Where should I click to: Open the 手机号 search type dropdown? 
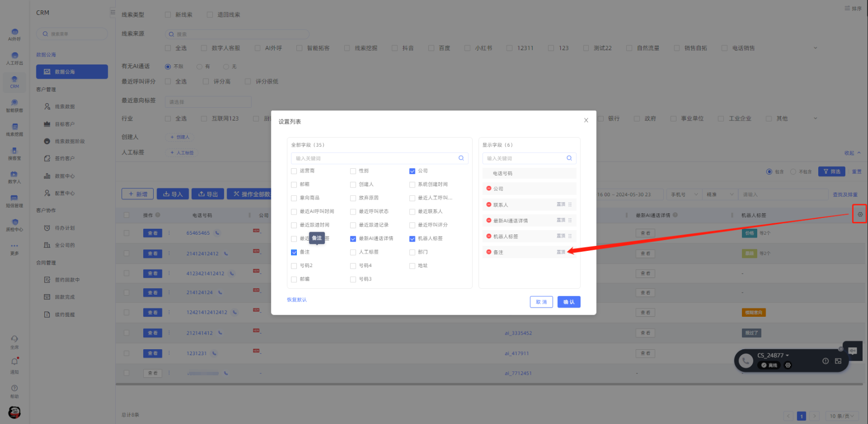(x=684, y=195)
